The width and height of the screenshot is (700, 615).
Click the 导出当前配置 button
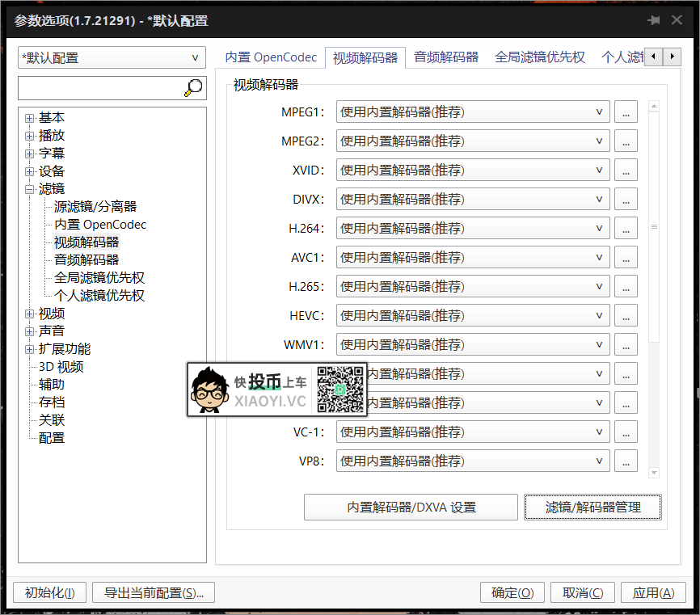pos(152,592)
